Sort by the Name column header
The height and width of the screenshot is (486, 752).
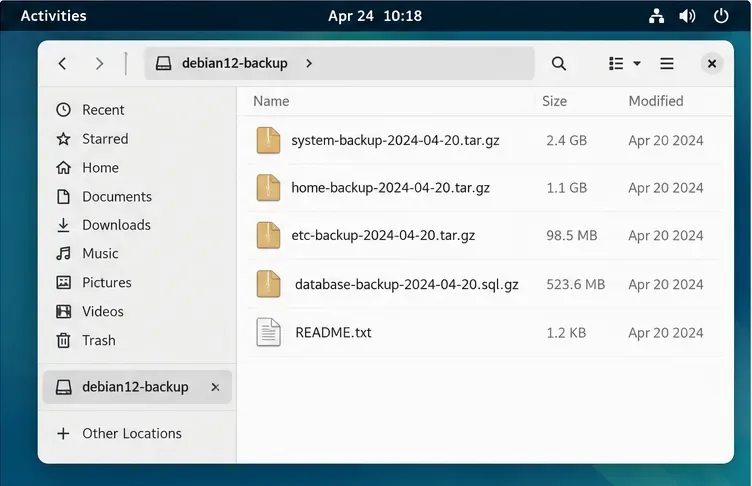[x=271, y=101]
